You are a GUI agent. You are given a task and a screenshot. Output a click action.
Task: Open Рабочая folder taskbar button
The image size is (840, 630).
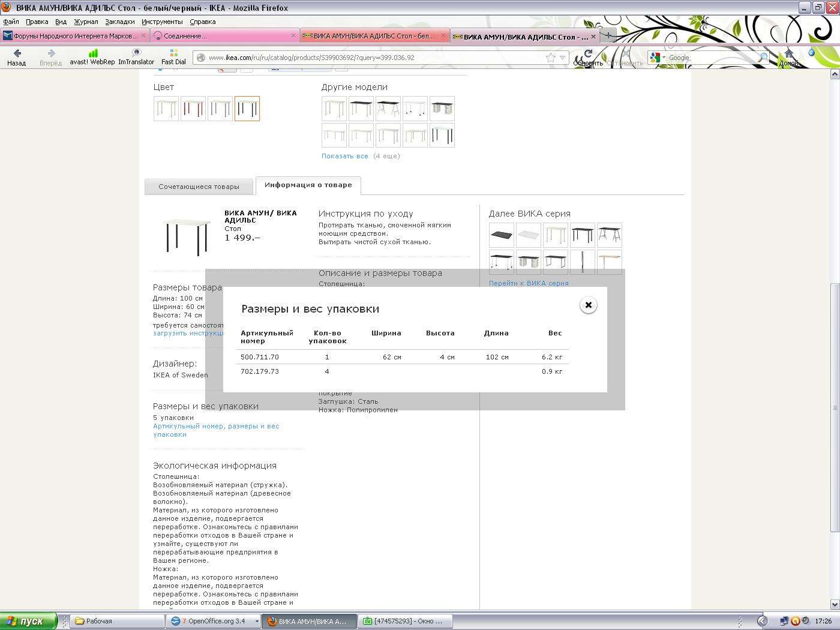[118, 621]
